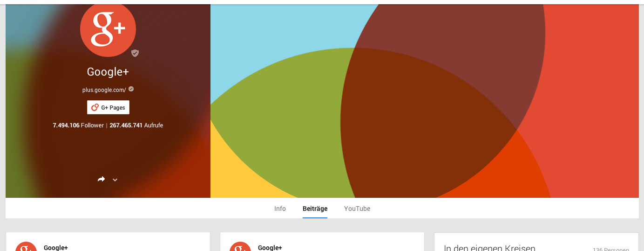This screenshot has height=251, width=644.
Task: Click the verified shield badge beside the logo
Action: (x=135, y=53)
